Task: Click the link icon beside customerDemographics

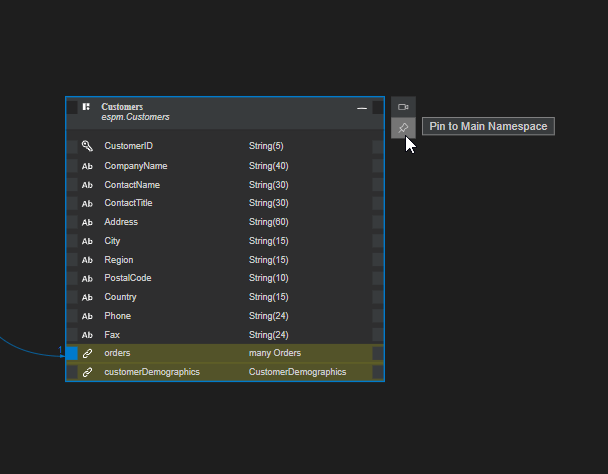Action: point(87,372)
